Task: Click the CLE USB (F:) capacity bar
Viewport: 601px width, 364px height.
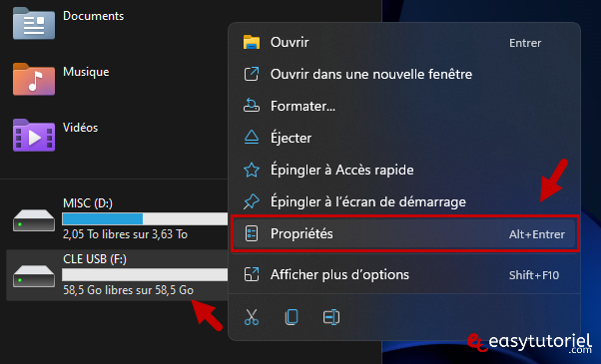Action: tap(145, 275)
